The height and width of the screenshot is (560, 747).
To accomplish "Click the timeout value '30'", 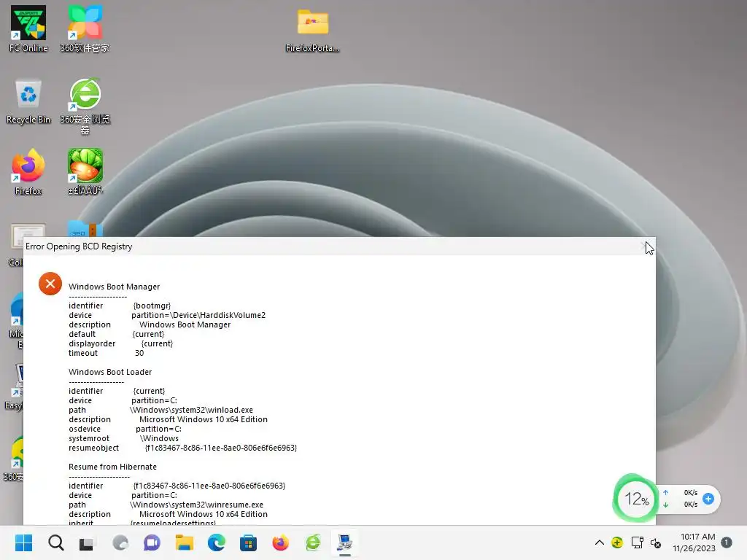I will 139,354.
